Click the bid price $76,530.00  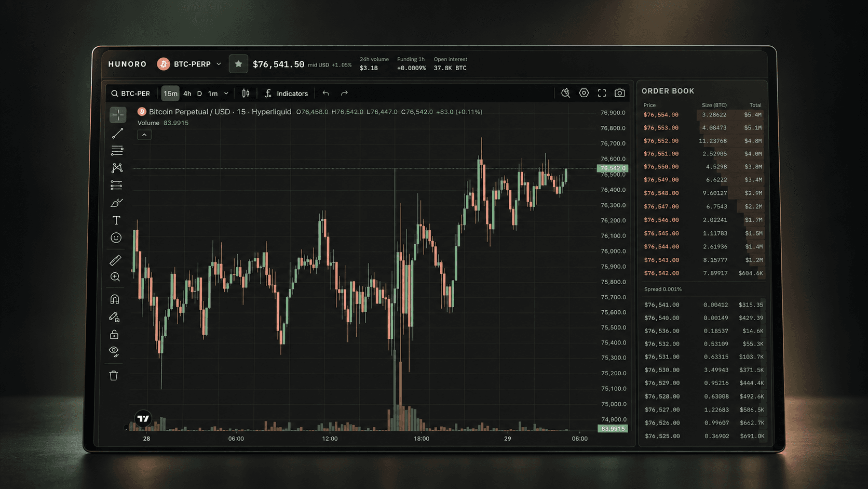coord(661,370)
